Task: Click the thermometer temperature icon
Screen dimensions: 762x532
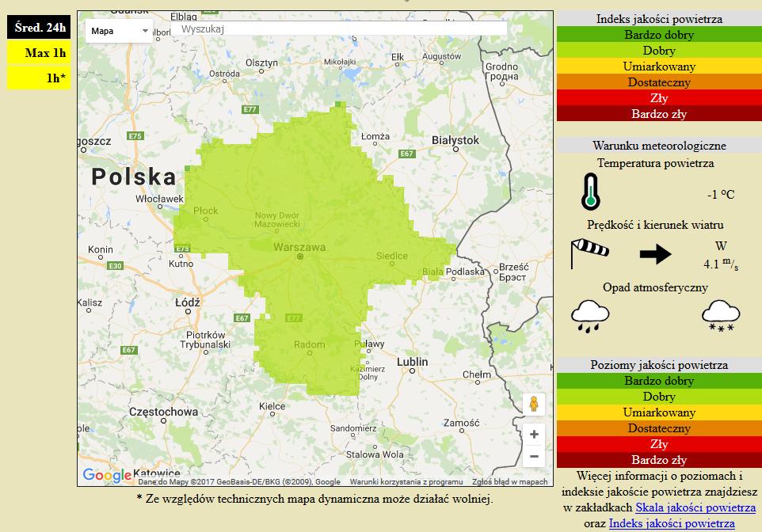Action: (590, 192)
